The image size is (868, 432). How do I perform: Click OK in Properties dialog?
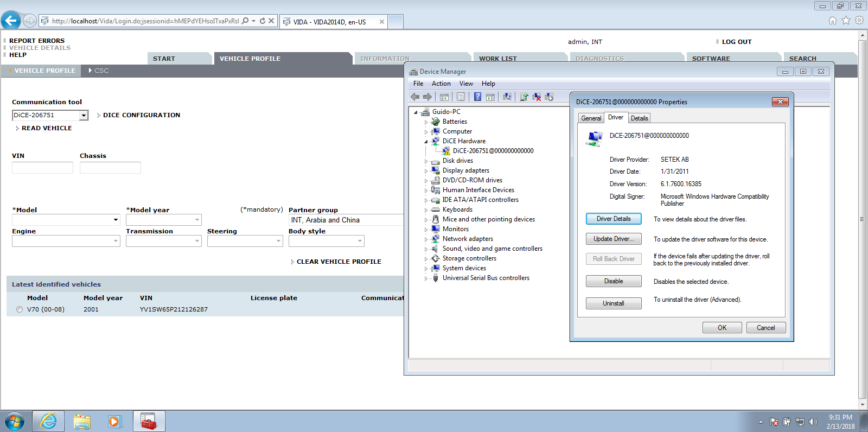(722, 328)
